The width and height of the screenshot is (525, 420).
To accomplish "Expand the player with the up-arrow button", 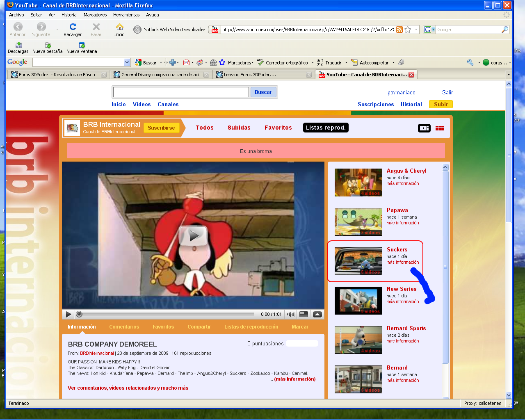I will point(317,314).
